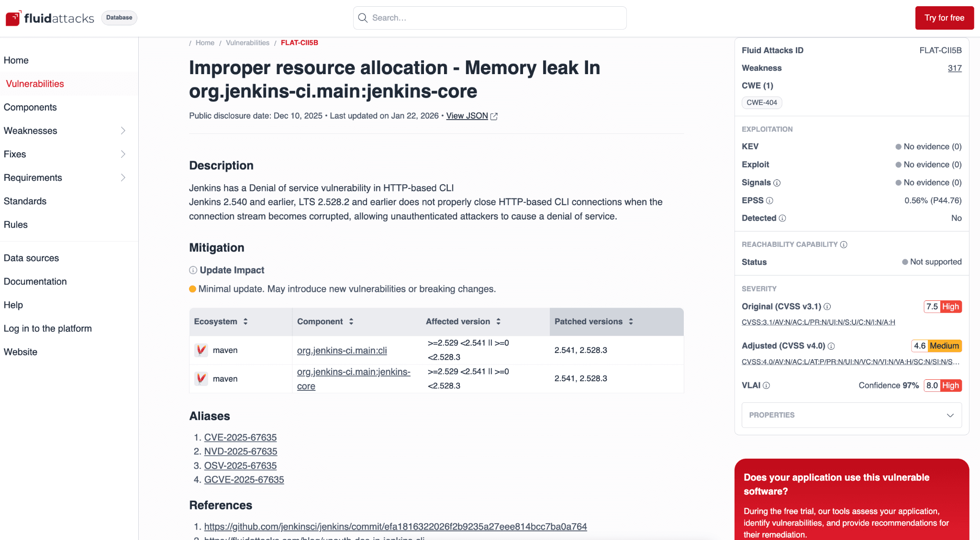
Task: Click the 4.6 Medium severity badge
Action: click(x=936, y=346)
